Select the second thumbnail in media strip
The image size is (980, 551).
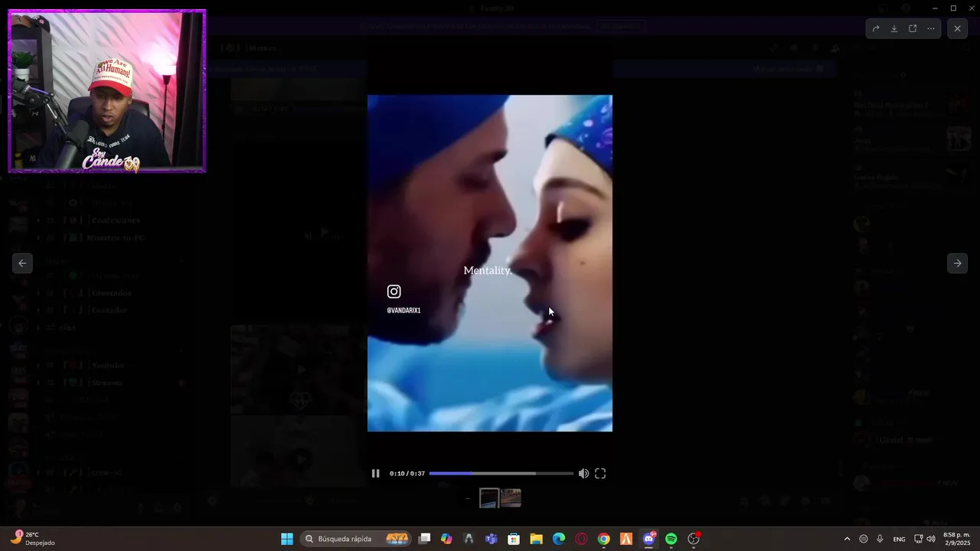tap(511, 498)
